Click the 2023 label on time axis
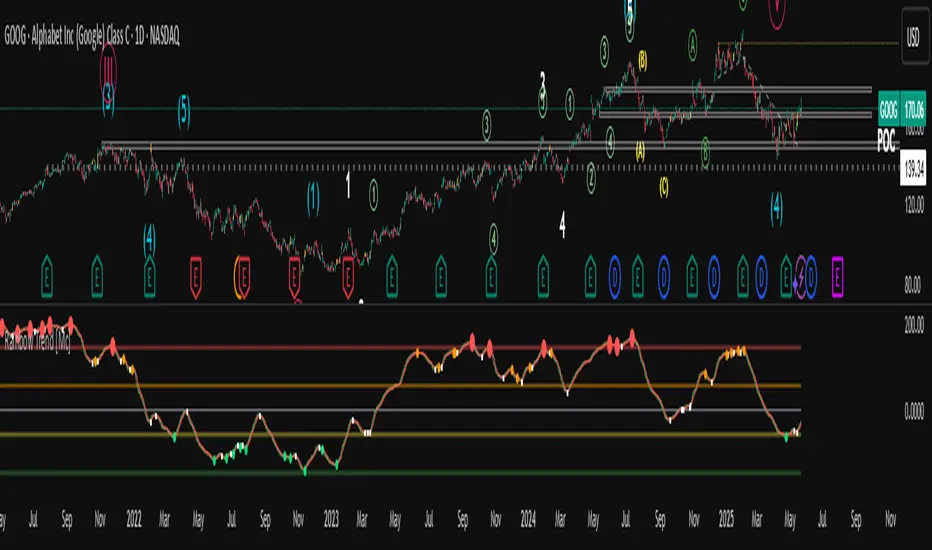This screenshot has width=932, height=550. [331, 520]
